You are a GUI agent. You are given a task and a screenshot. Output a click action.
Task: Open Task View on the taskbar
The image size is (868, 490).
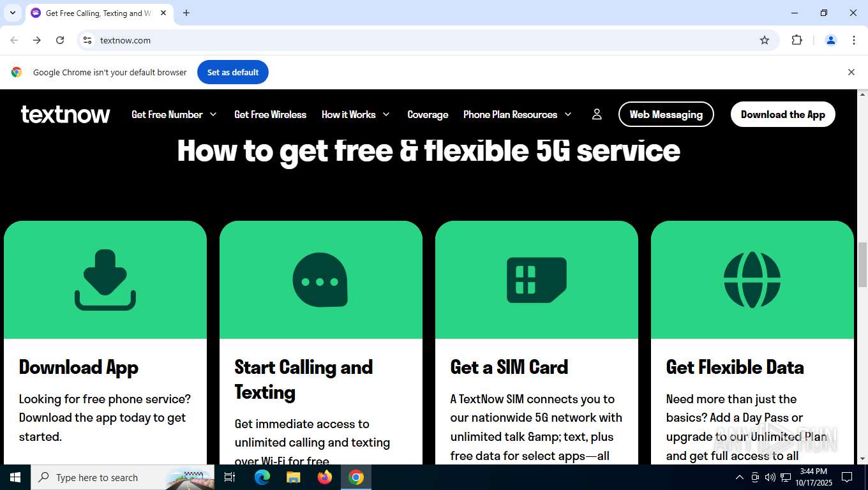(x=230, y=477)
